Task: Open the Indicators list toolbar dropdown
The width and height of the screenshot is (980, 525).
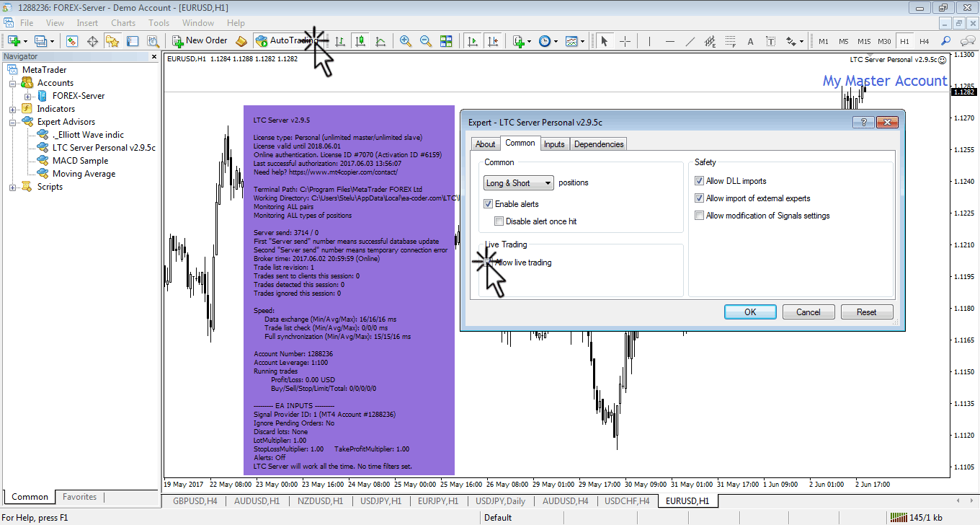Action: click(x=521, y=41)
